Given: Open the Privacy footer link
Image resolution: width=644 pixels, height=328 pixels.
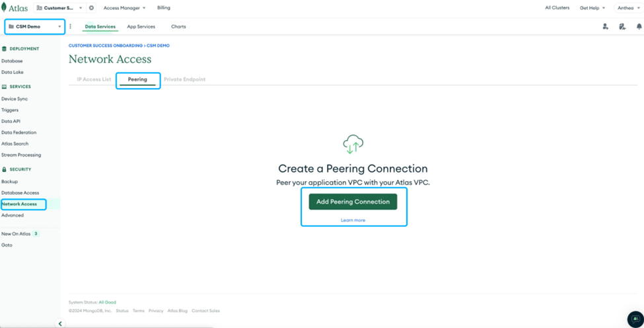Looking at the screenshot, I should tap(156, 311).
